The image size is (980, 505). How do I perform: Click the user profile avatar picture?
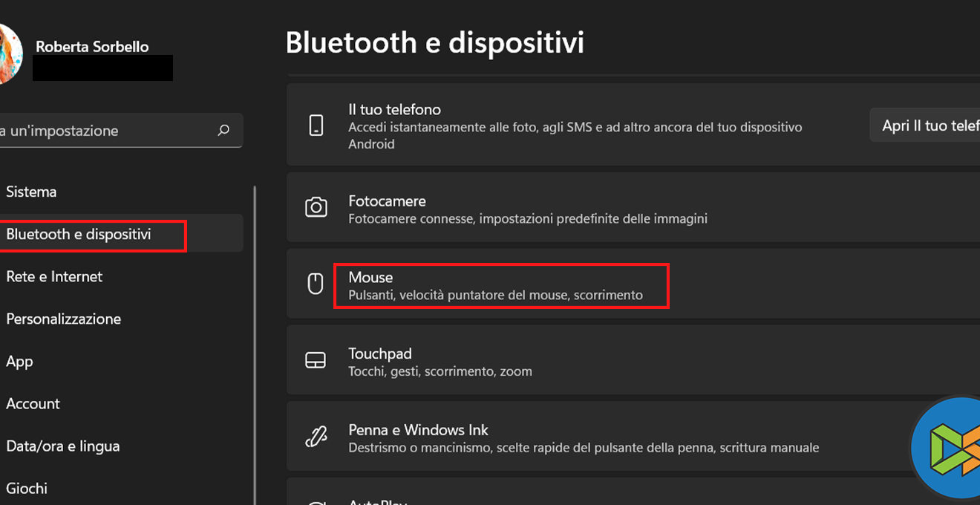coord(9,53)
